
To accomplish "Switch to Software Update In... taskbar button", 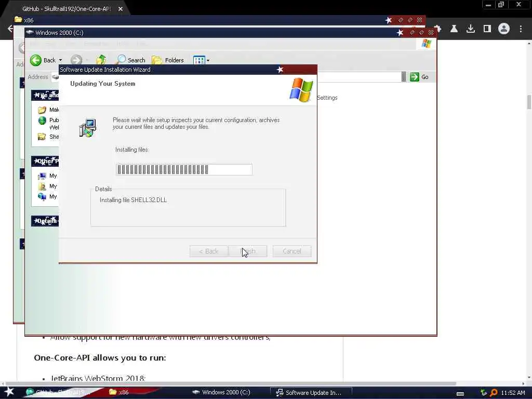I will click(x=311, y=393).
